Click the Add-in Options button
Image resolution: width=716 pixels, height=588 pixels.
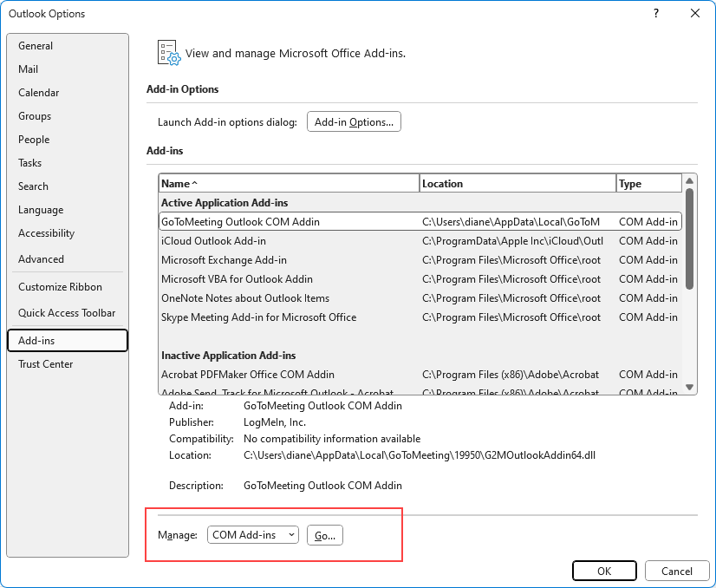click(354, 122)
